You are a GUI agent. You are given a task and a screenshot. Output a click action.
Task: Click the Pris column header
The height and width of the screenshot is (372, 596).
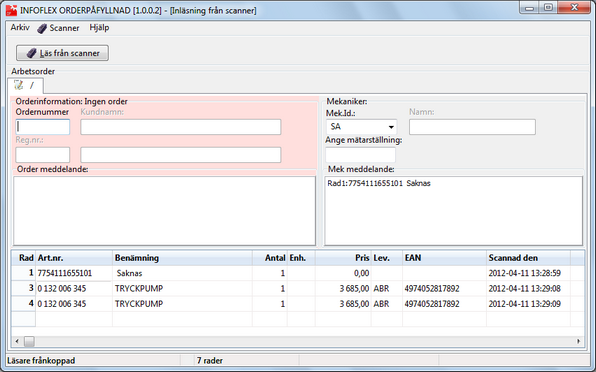(x=343, y=258)
